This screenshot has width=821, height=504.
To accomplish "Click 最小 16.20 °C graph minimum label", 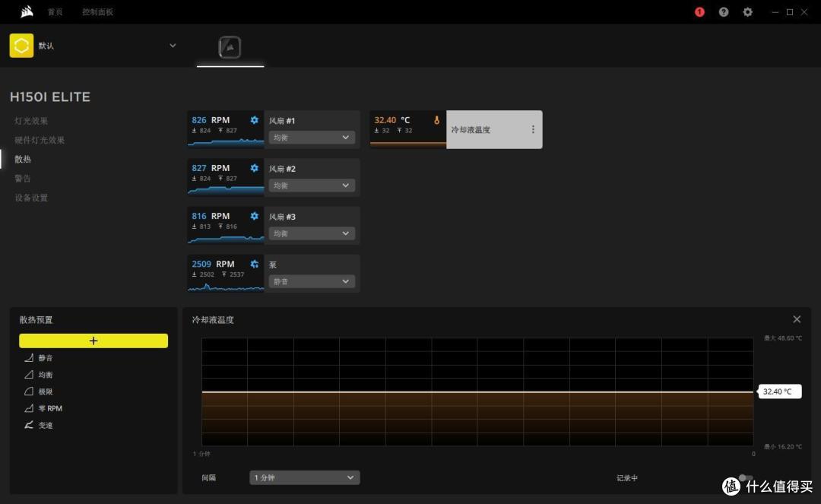I will pyautogui.click(x=783, y=446).
